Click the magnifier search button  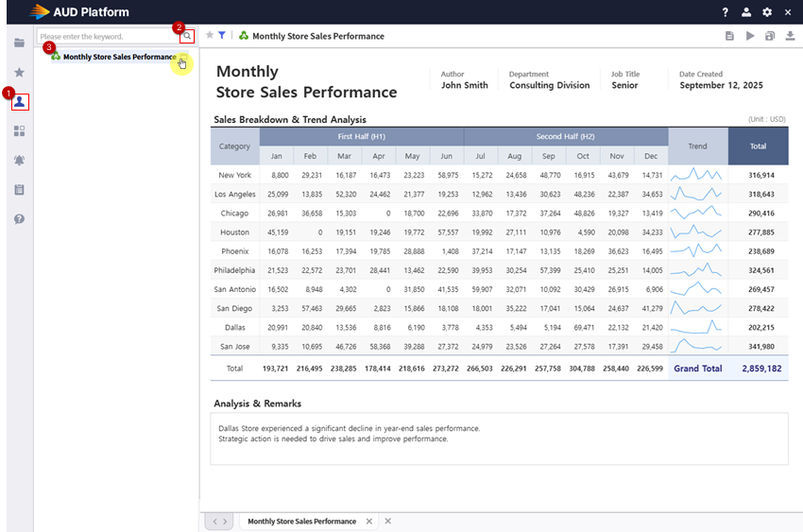point(187,36)
